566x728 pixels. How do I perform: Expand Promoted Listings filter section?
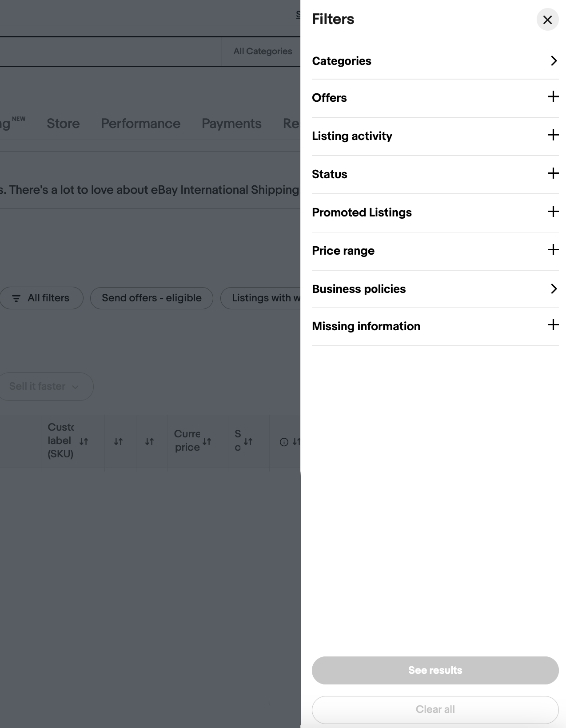(x=553, y=212)
